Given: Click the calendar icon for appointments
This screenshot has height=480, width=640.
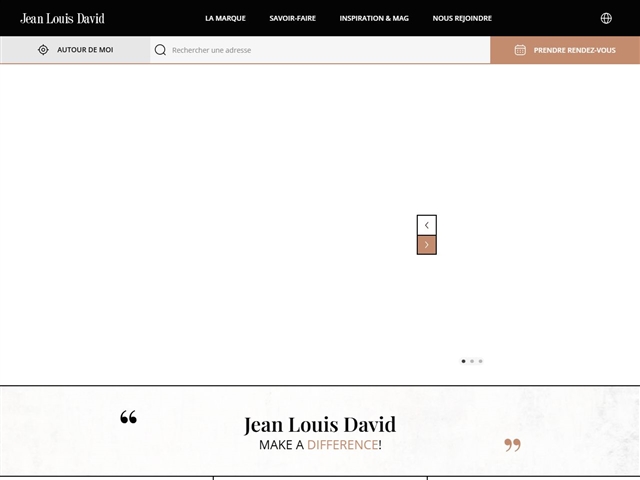Looking at the screenshot, I should click(x=520, y=50).
